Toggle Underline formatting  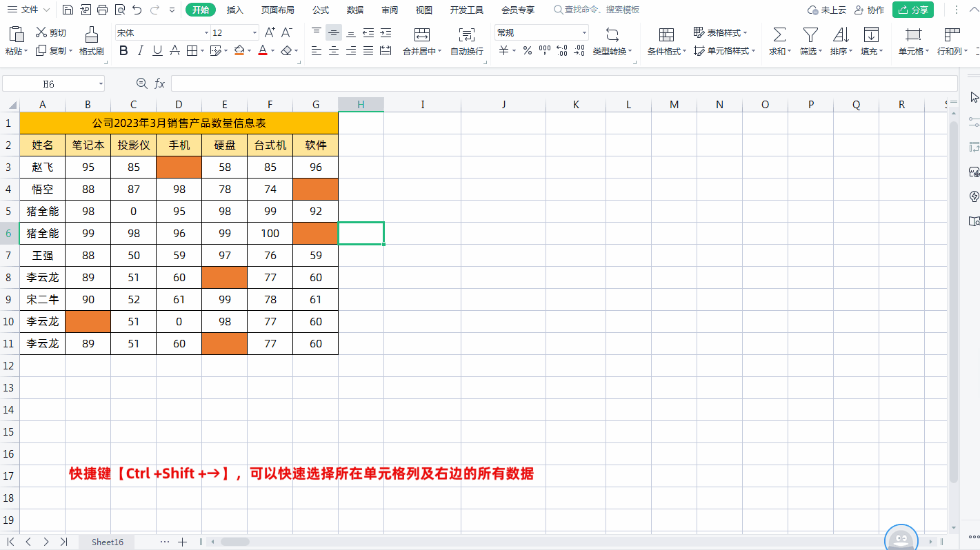coord(157,50)
